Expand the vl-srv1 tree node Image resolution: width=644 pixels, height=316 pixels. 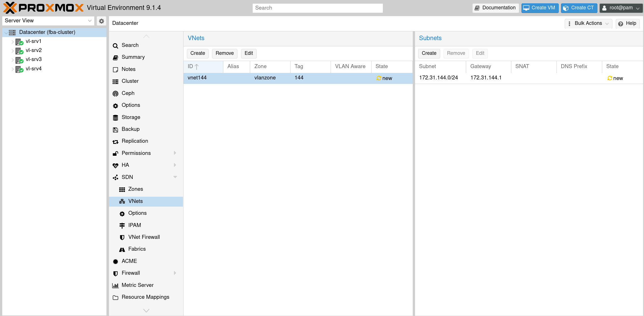[x=12, y=42]
